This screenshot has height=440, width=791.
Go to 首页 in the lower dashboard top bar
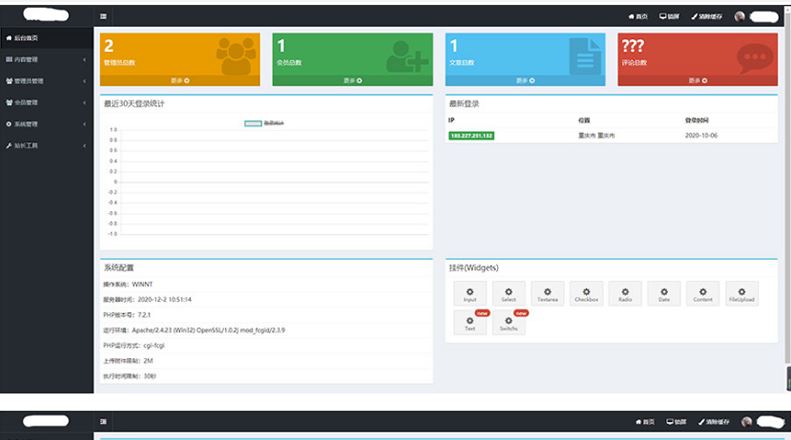(645, 422)
